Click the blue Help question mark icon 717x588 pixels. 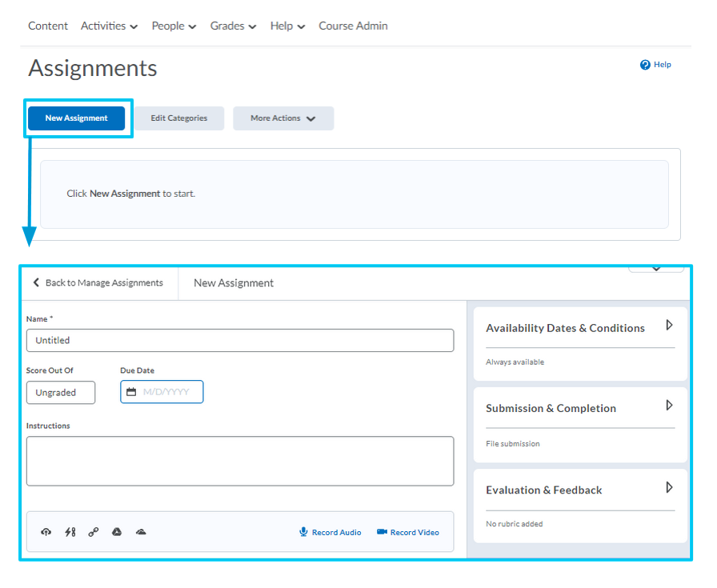click(x=645, y=65)
